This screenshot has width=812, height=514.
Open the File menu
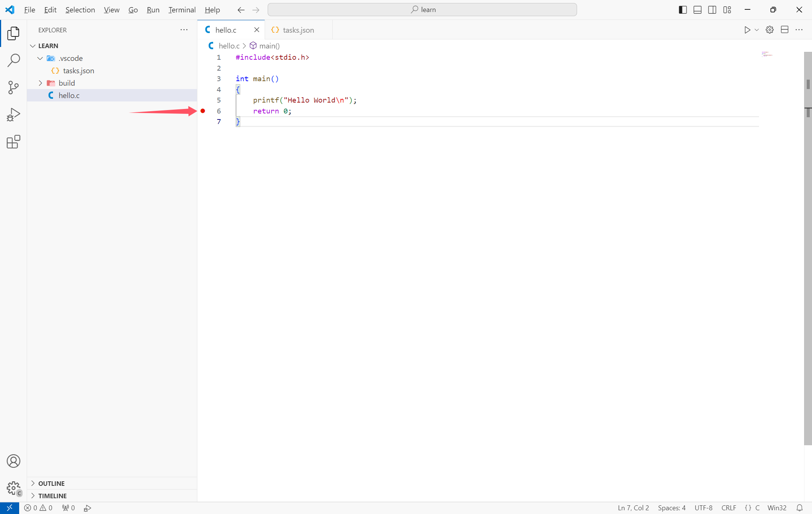click(30, 10)
